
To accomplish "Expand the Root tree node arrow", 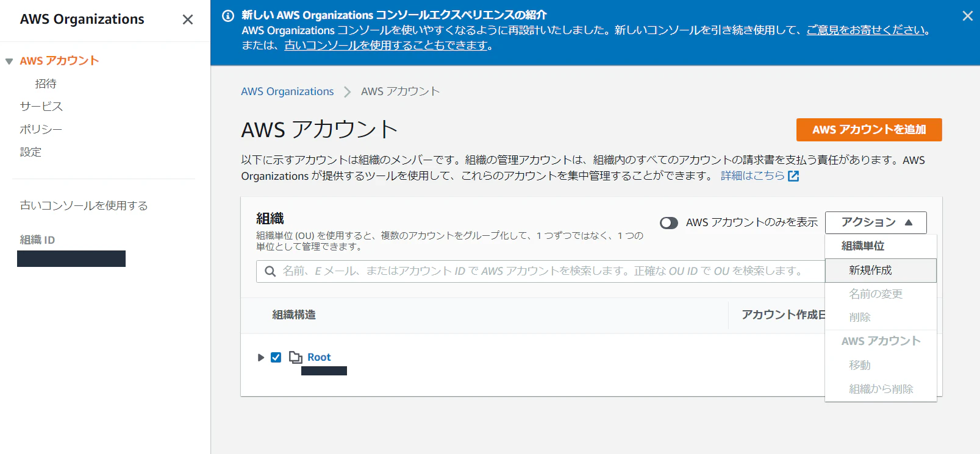I will [260, 358].
